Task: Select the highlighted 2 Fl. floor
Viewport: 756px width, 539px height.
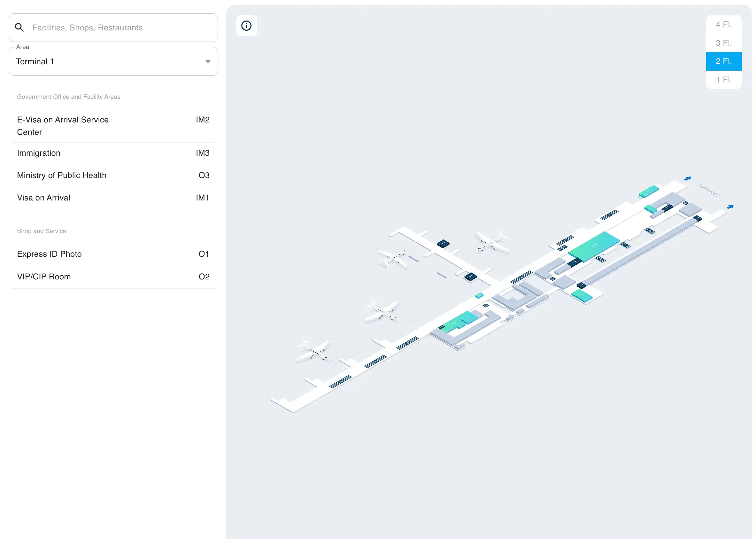Action: coord(723,61)
